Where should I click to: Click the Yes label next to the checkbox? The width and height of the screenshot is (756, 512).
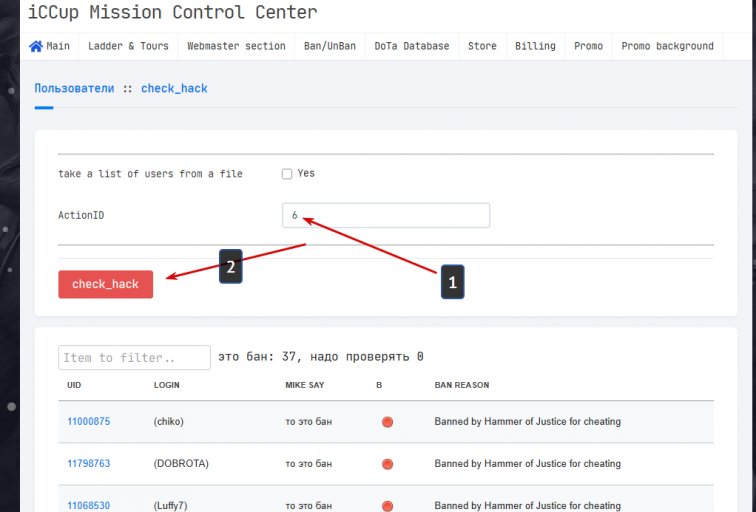click(x=306, y=173)
